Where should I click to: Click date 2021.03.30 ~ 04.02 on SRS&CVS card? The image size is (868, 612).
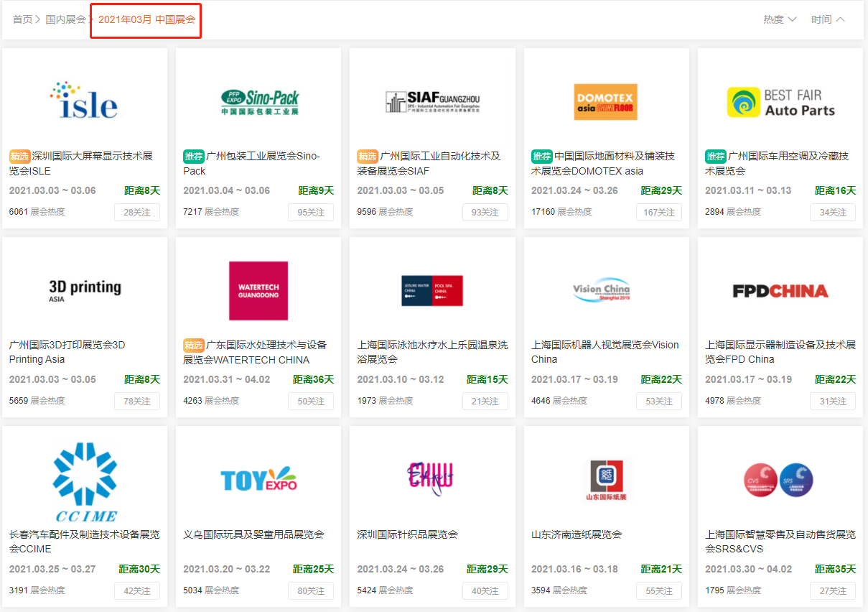click(x=749, y=569)
